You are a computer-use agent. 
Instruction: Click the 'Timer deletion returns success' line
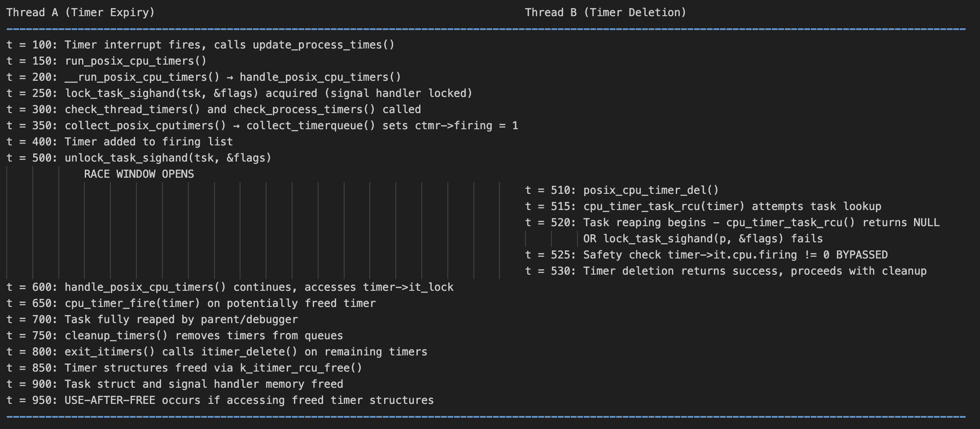(x=726, y=271)
